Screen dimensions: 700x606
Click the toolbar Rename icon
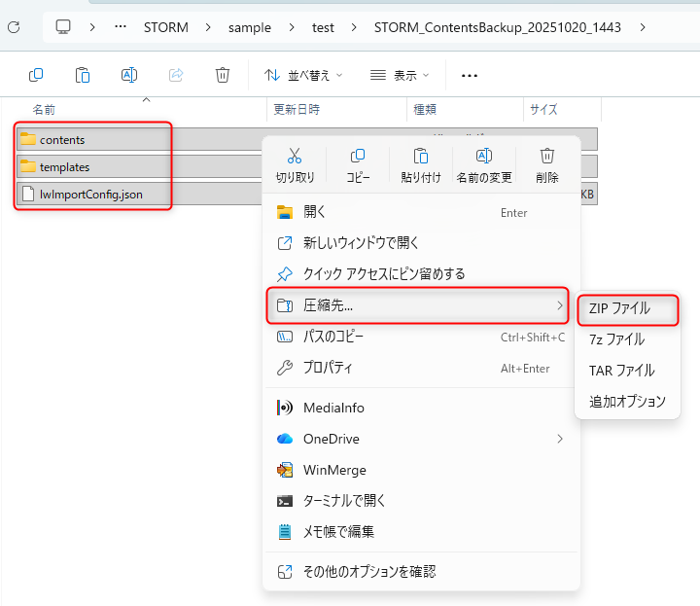point(129,75)
